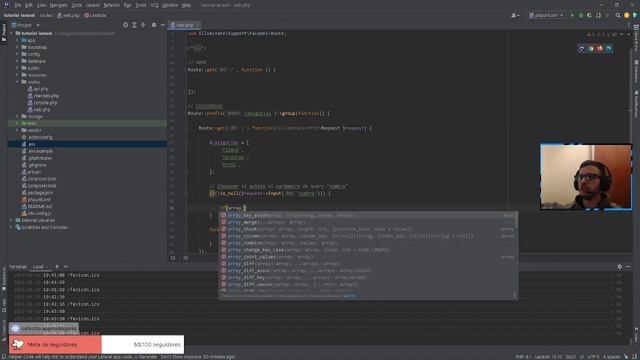Open Search Everywhere magnifier icon
The image size is (640, 360).
point(618,15)
